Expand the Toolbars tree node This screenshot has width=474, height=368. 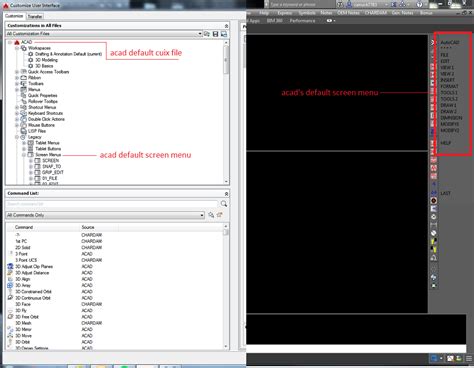pyautogui.click(x=17, y=84)
